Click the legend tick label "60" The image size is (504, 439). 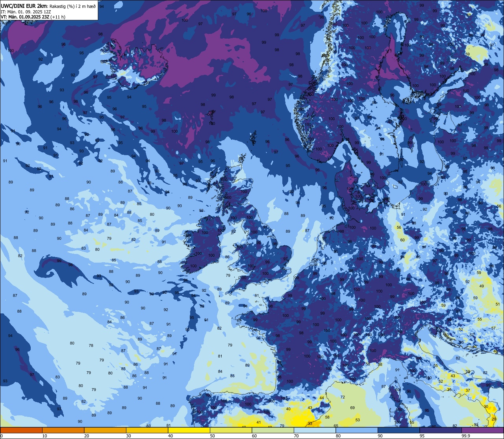coord(254,436)
